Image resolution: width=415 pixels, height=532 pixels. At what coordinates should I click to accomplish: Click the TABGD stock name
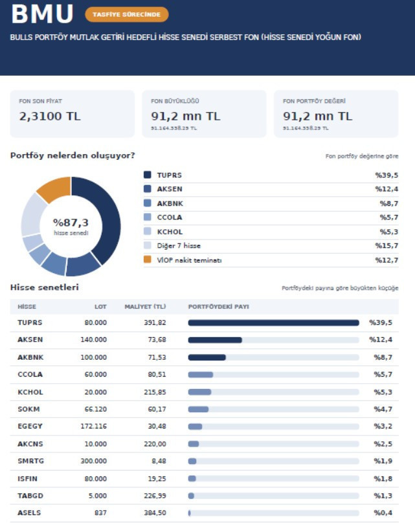coord(30,496)
